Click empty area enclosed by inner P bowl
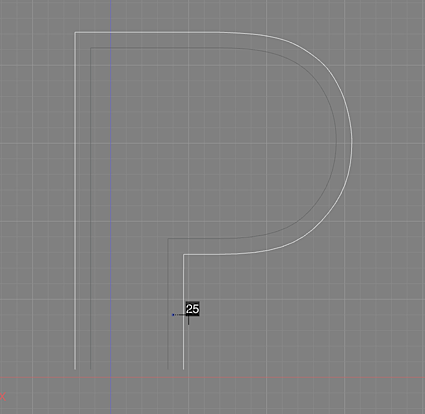The image size is (425, 414). [233, 143]
